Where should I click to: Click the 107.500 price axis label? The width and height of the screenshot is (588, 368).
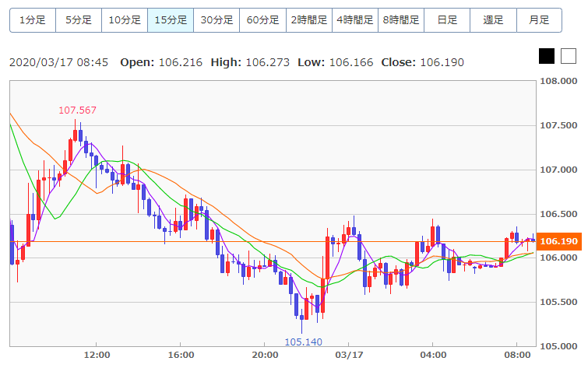click(558, 125)
